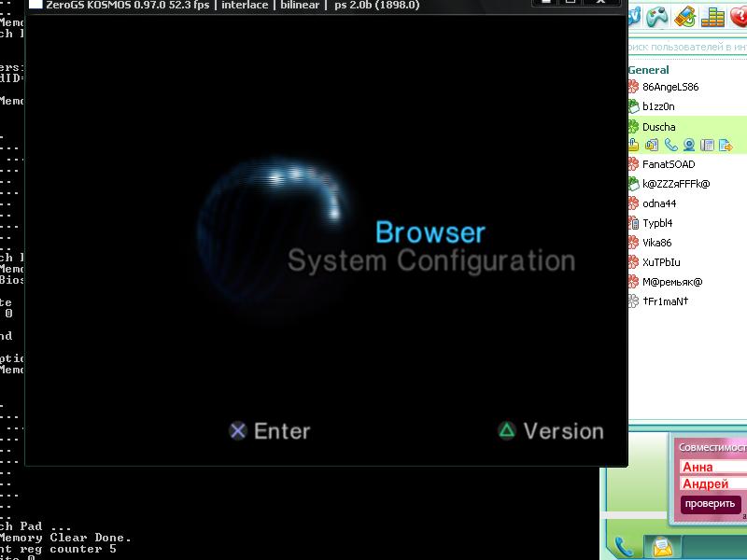
Task: Click the user search field in messenger
Action: 687,47
